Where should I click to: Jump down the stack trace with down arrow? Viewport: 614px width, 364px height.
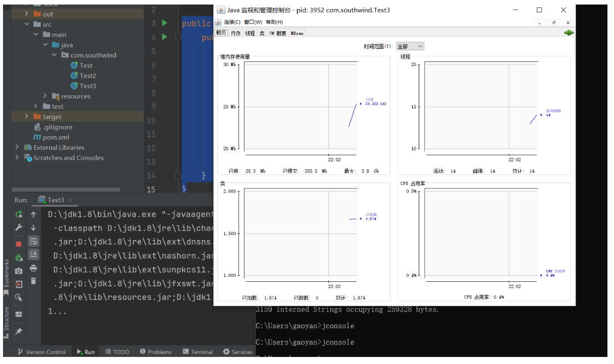[33, 227]
